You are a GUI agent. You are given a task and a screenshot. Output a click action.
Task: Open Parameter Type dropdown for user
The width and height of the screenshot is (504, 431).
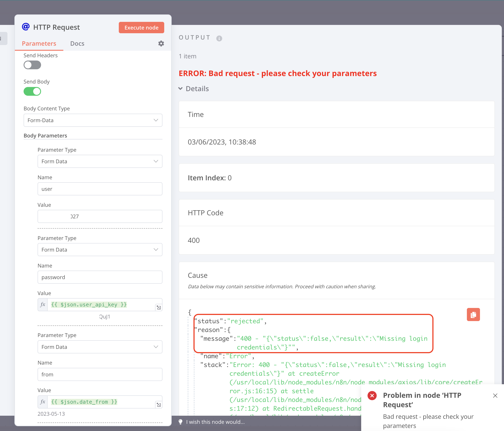(100, 162)
